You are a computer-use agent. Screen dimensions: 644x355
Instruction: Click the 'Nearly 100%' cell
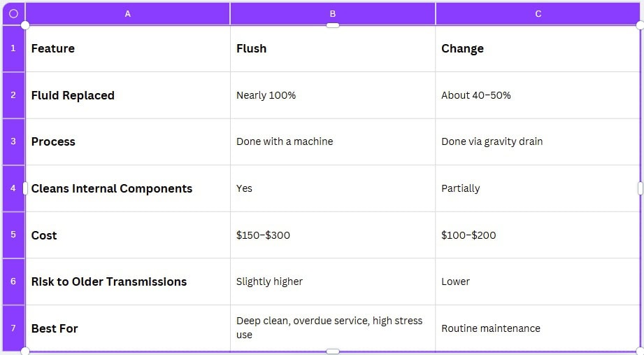333,95
